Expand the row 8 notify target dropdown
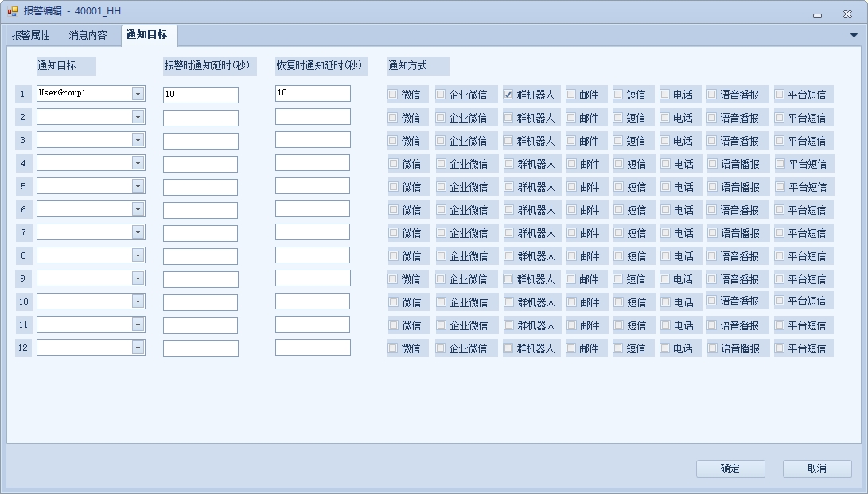 138,255
